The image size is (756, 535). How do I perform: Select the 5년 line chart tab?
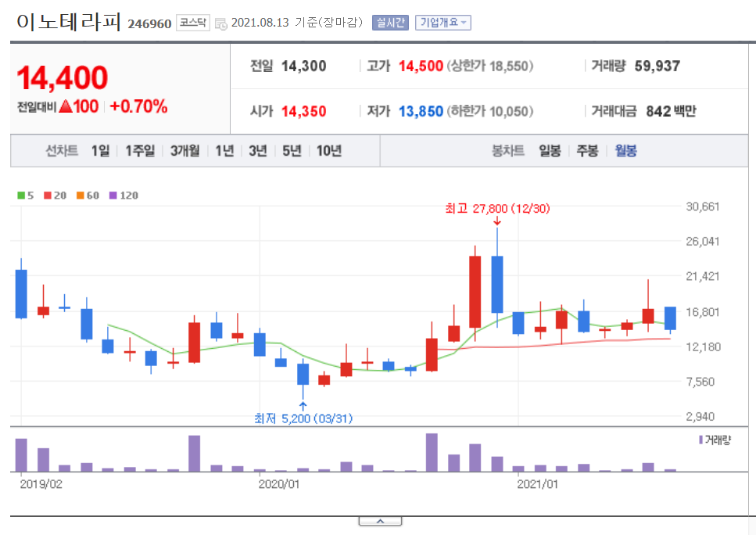pos(292,151)
